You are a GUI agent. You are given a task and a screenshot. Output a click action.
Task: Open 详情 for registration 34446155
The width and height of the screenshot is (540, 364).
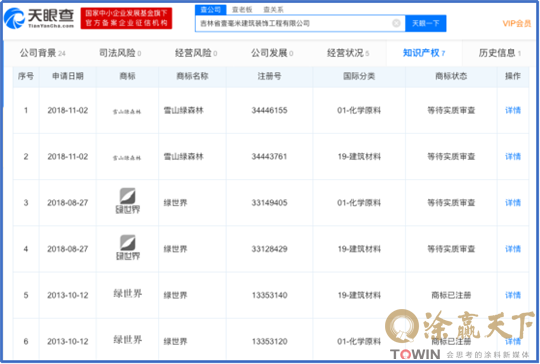[x=513, y=110]
